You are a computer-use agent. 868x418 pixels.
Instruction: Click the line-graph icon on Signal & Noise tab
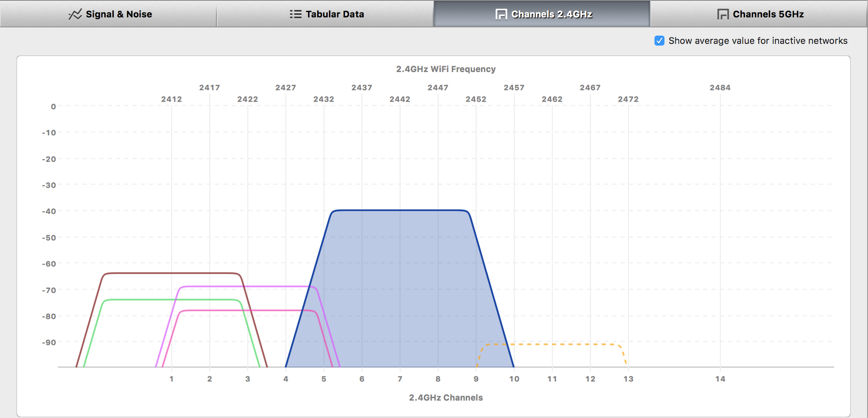tap(75, 14)
